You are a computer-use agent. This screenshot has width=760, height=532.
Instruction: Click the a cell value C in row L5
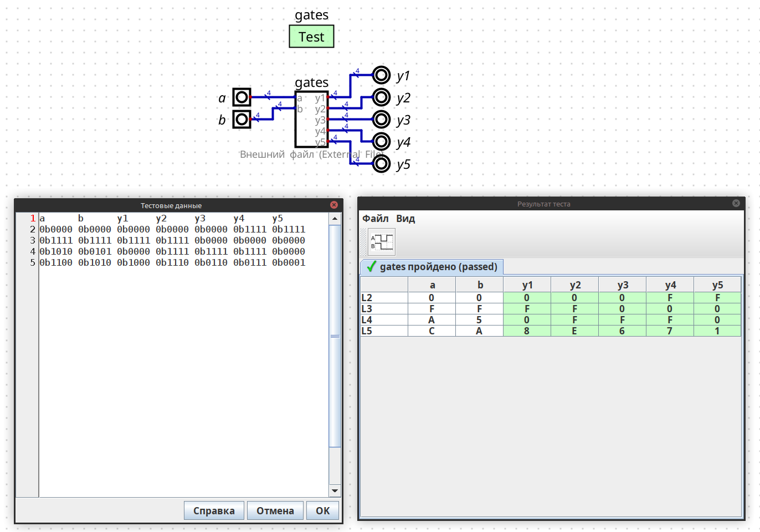coord(432,331)
